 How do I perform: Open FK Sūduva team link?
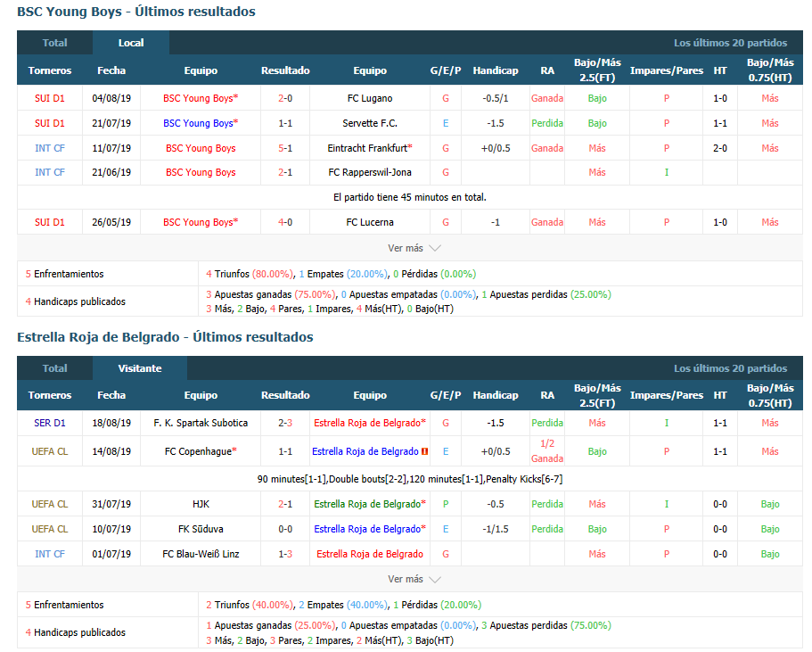click(201, 529)
